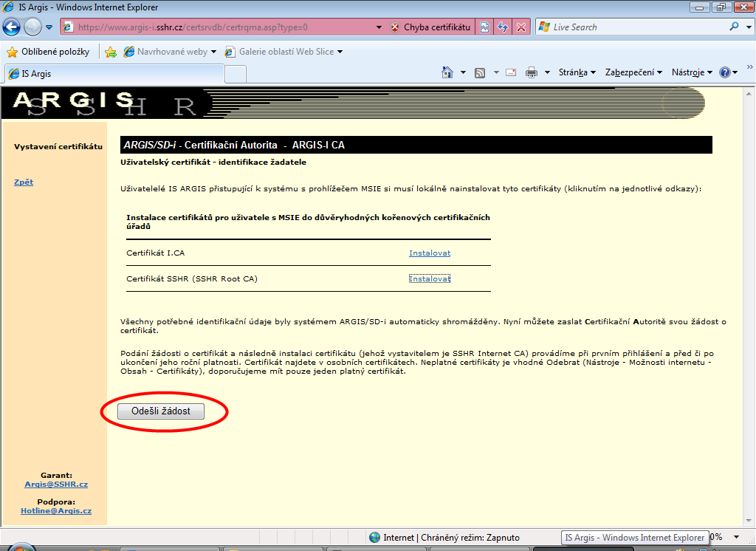The height and width of the screenshot is (551, 756).
Task: Click the Chyba certifikátu warning
Action: (430, 27)
